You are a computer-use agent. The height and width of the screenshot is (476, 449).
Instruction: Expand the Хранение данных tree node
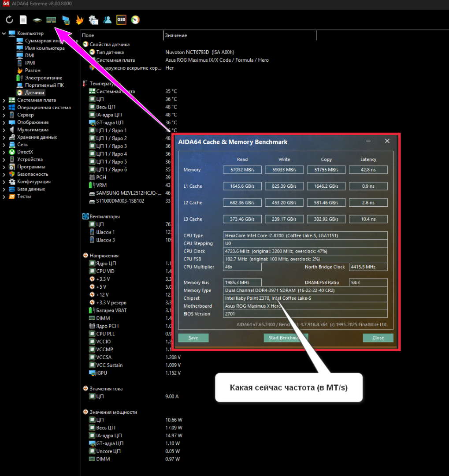pyautogui.click(x=4, y=137)
